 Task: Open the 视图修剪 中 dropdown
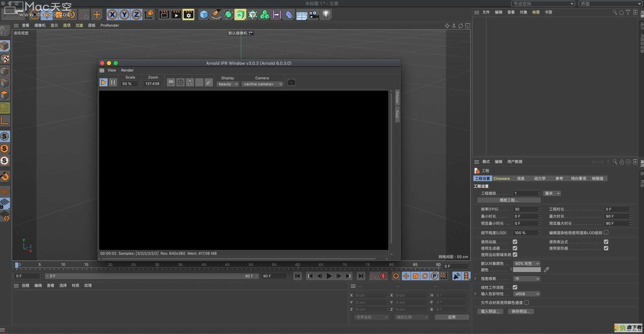tap(527, 279)
